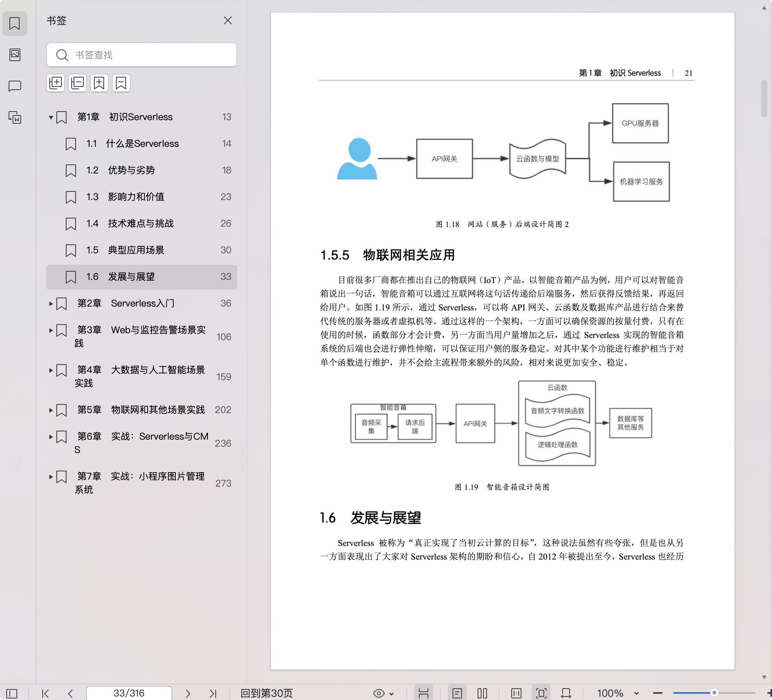The width and height of the screenshot is (772, 700).
Task: Click scroll up arrow of document
Action: pyautogui.click(x=764, y=8)
